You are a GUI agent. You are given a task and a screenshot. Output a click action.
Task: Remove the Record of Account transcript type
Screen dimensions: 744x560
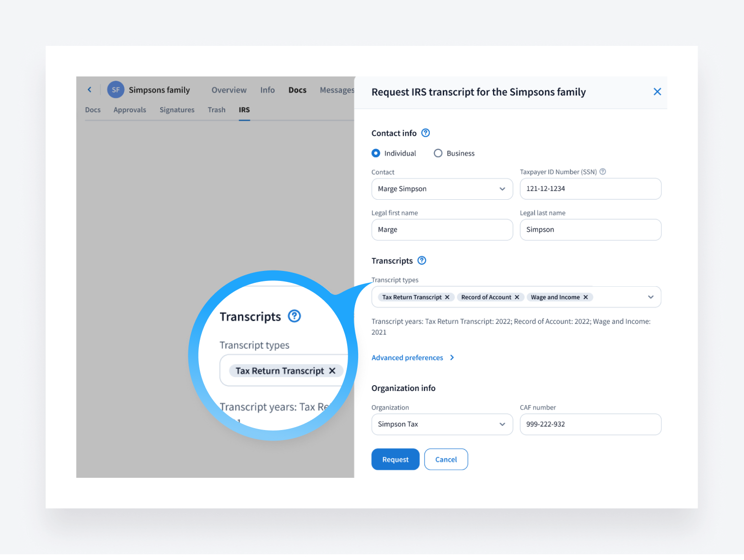[517, 297]
